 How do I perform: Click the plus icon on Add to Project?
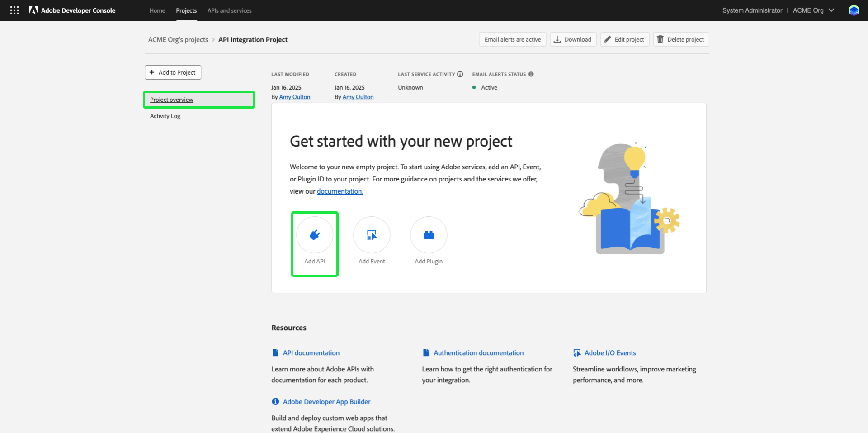click(152, 72)
